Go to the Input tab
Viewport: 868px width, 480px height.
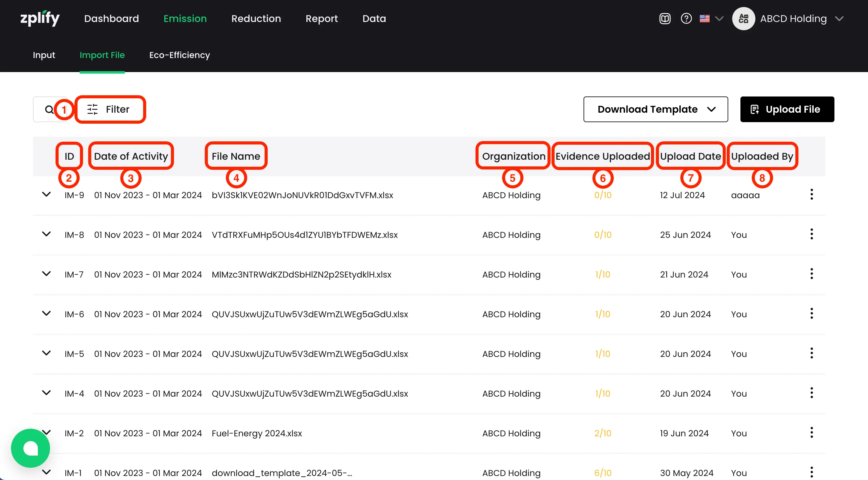(44, 55)
